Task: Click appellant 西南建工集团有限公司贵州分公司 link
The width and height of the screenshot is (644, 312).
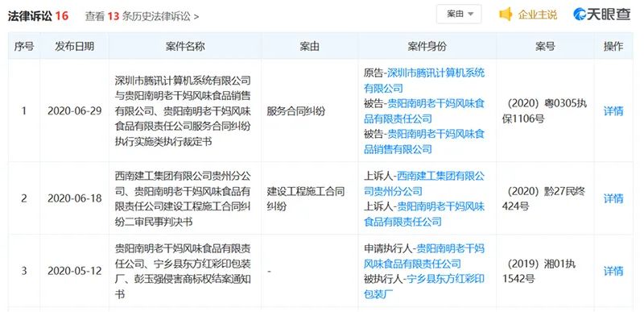Action: coord(424,184)
